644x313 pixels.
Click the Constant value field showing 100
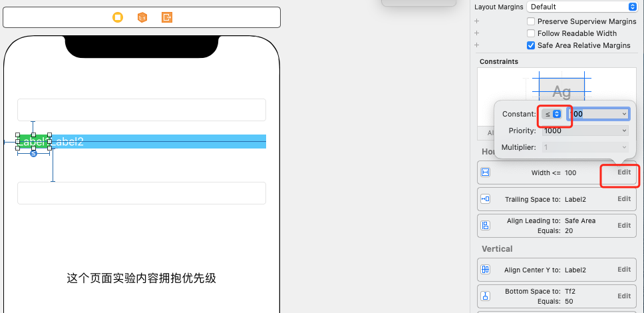[x=598, y=114]
